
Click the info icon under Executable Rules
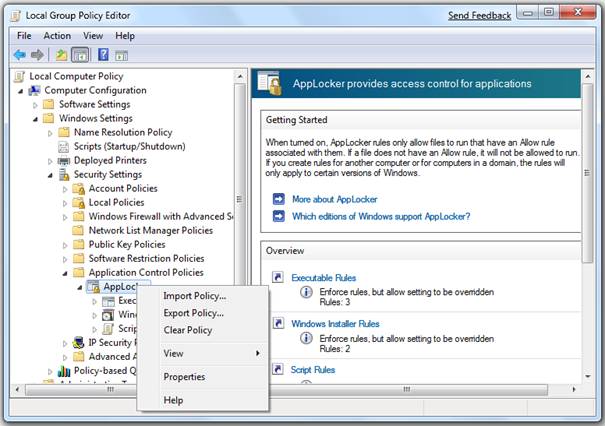coord(306,292)
